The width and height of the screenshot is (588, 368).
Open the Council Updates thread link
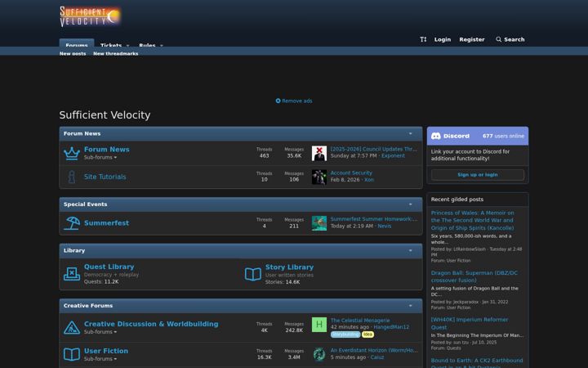373,149
